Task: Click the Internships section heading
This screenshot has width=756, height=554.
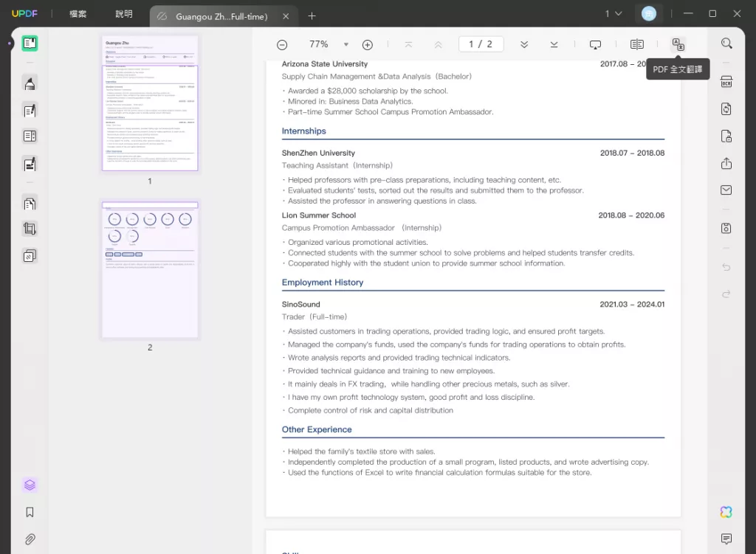Action: [x=303, y=131]
